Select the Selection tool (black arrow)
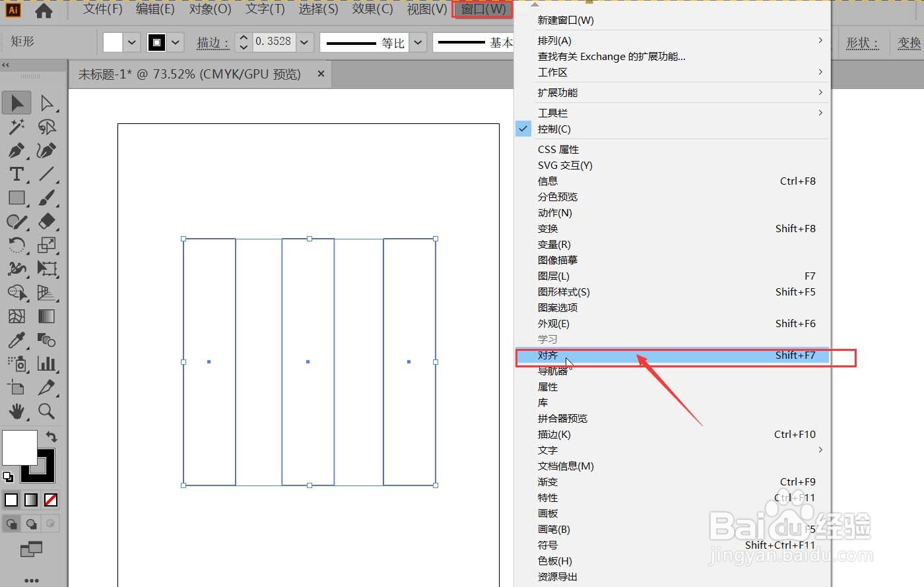 16,103
